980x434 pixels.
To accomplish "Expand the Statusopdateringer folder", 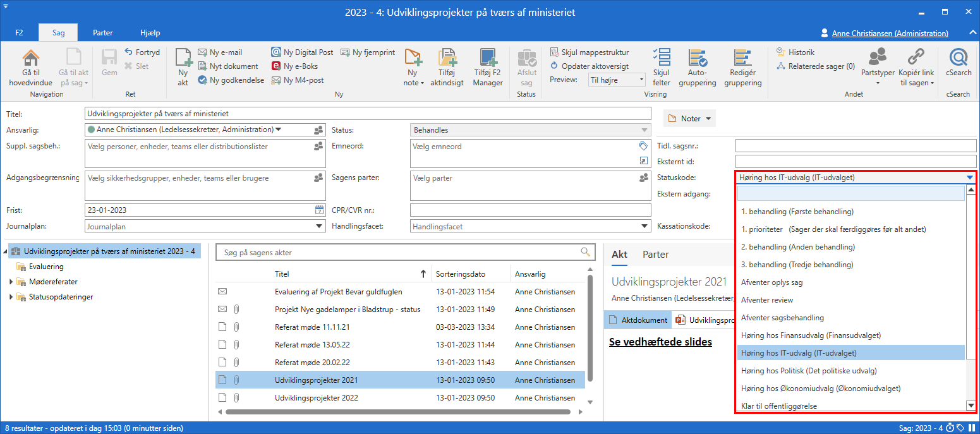I will pos(11,297).
